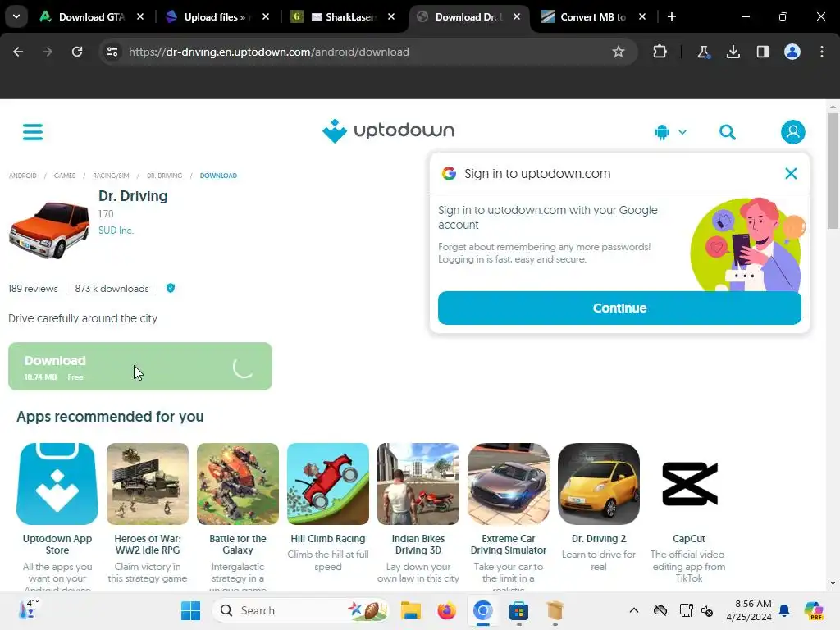Show hidden system tray icons

(x=634, y=610)
